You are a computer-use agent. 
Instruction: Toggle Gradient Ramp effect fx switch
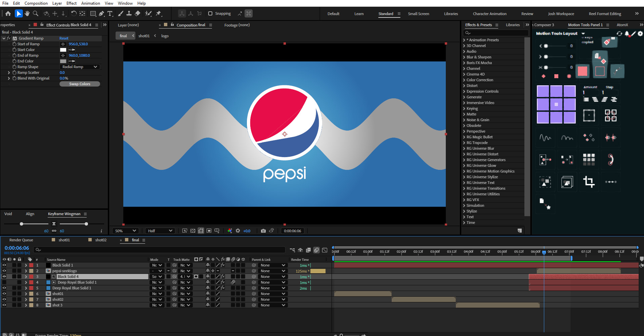[x=9, y=38]
